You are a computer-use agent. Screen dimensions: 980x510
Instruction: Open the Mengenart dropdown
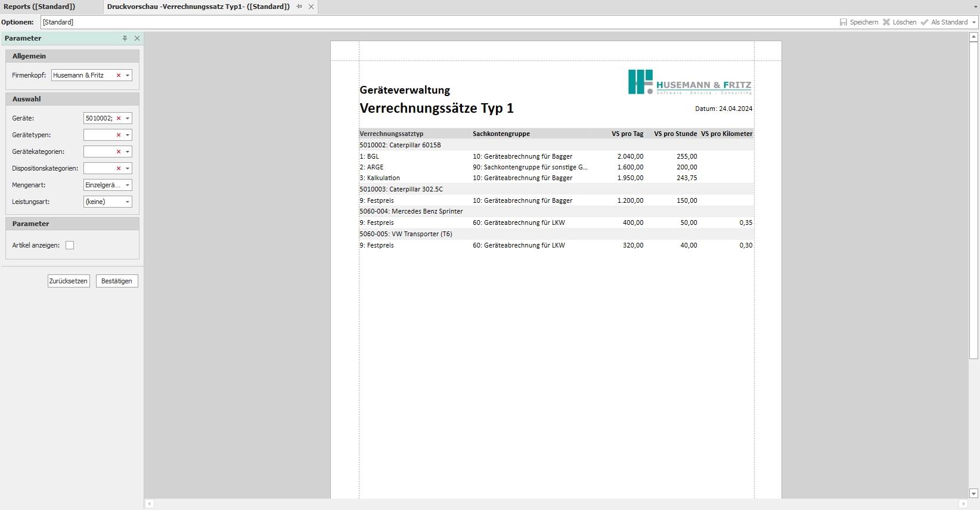(x=128, y=185)
